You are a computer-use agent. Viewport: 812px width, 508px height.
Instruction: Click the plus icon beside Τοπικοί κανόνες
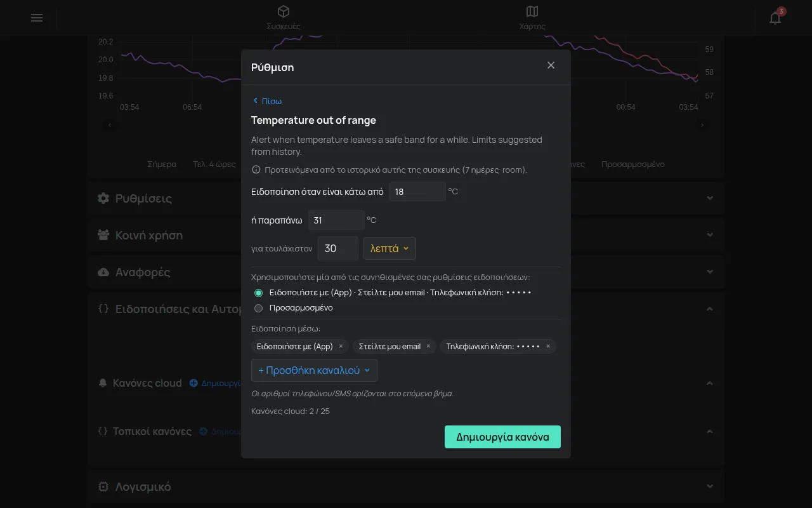204,431
